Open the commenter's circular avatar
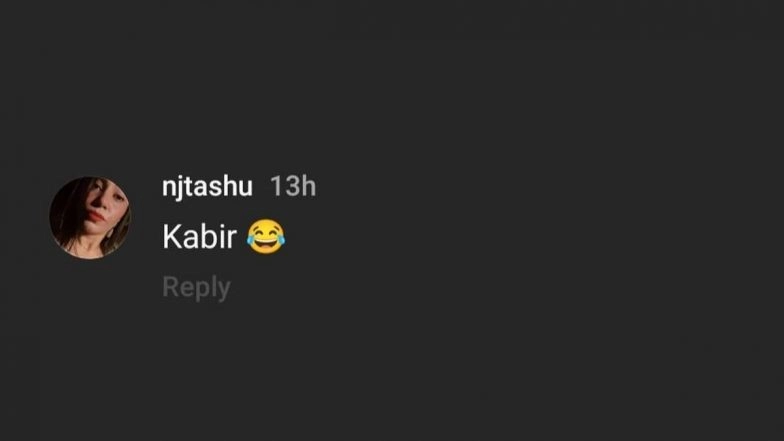The image size is (784, 441). click(90, 217)
